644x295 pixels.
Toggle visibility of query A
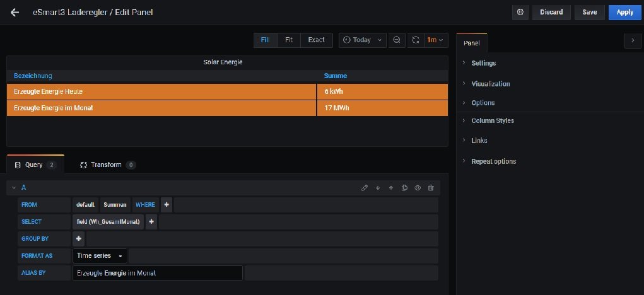coord(418,187)
